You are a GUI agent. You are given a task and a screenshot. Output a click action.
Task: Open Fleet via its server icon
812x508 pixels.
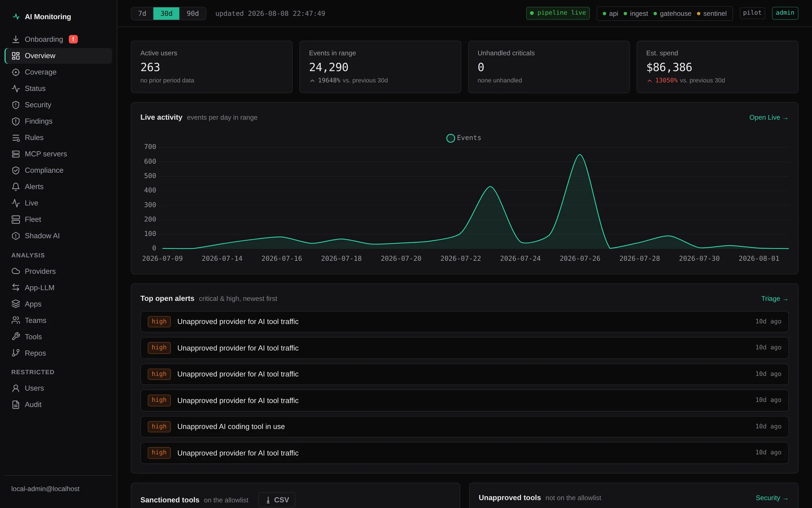pyautogui.click(x=16, y=219)
